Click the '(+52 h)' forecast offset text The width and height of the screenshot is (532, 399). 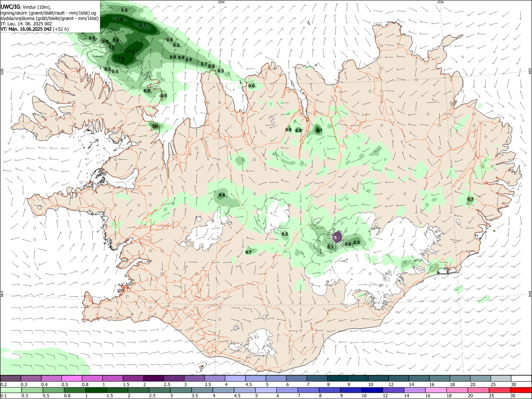coord(61,29)
